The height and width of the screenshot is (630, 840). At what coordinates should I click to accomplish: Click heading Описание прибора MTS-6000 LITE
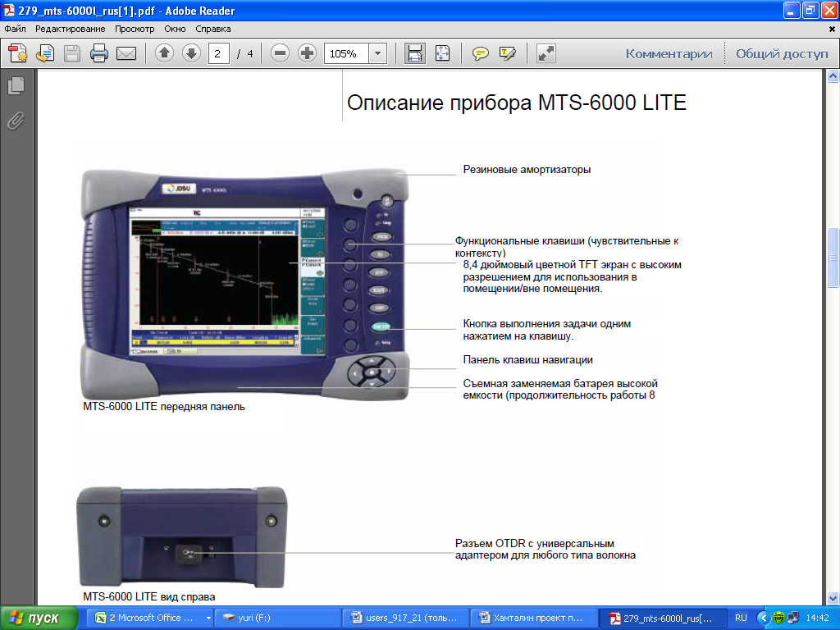(x=517, y=103)
